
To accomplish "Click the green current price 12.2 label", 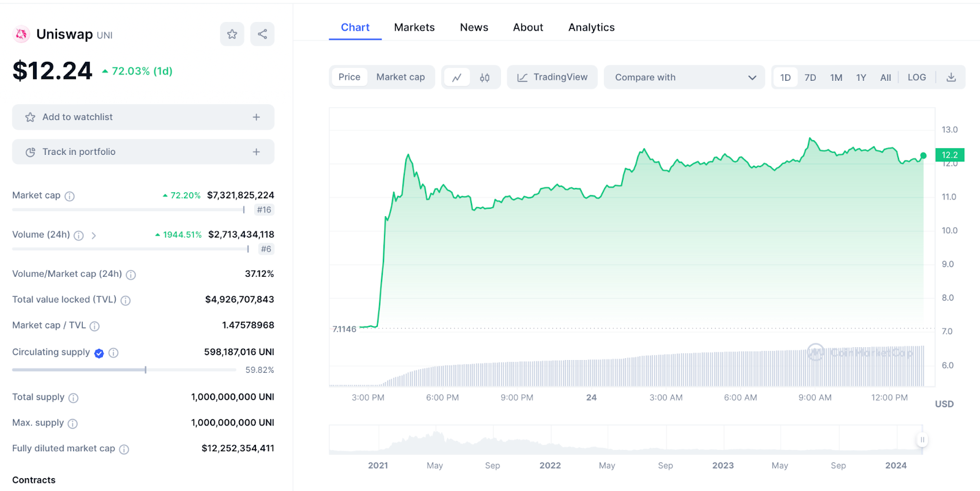I will coord(950,155).
